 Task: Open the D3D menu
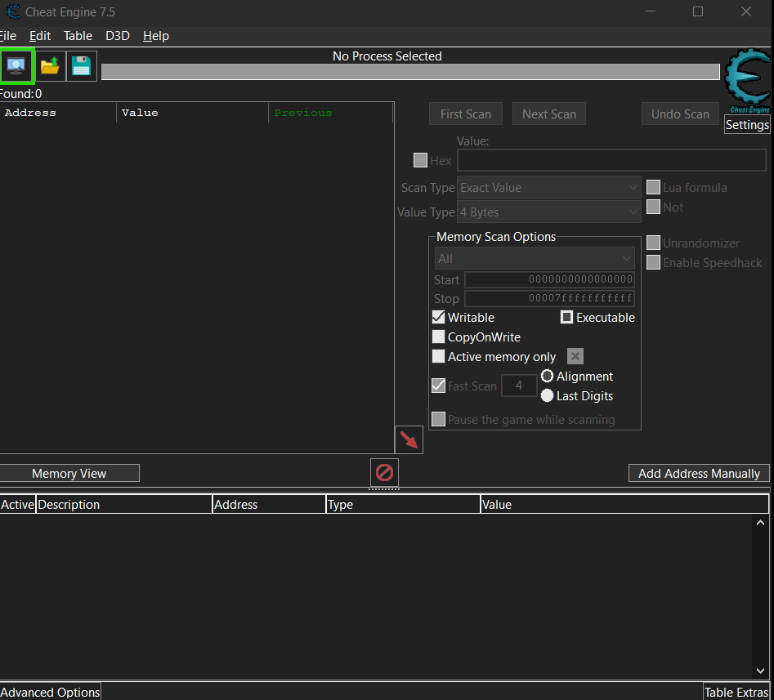click(118, 36)
